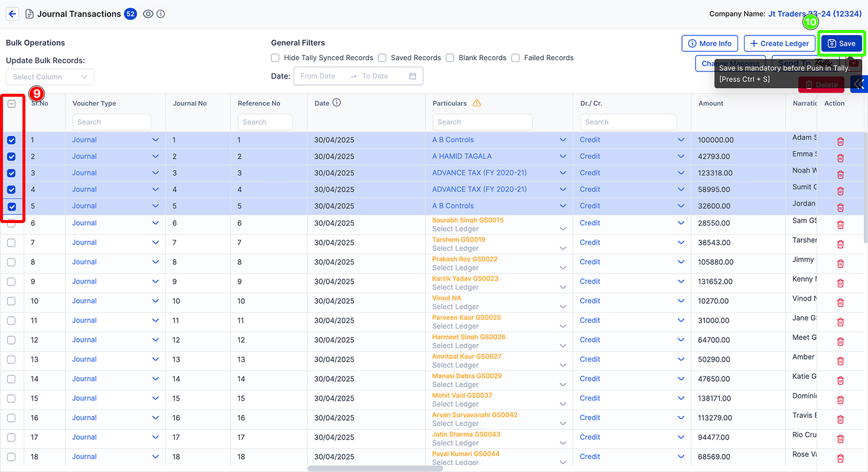Delete row 17 with its trash icon
The height and width of the screenshot is (472, 868).
point(840,439)
